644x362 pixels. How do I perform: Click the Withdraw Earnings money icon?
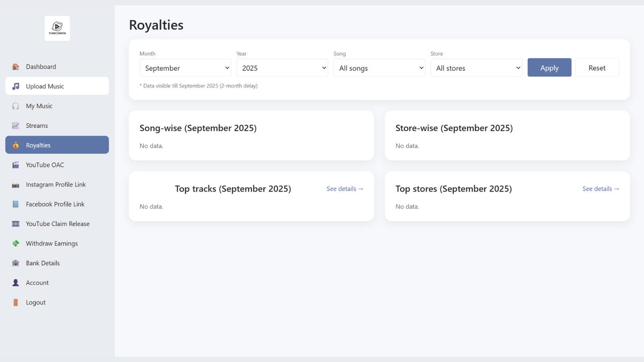(16, 243)
